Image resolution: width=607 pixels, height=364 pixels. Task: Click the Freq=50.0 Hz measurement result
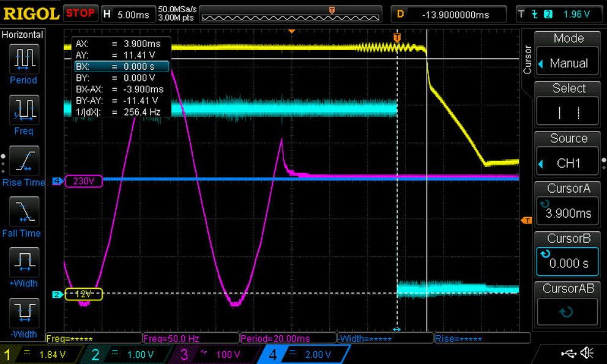coord(171,338)
